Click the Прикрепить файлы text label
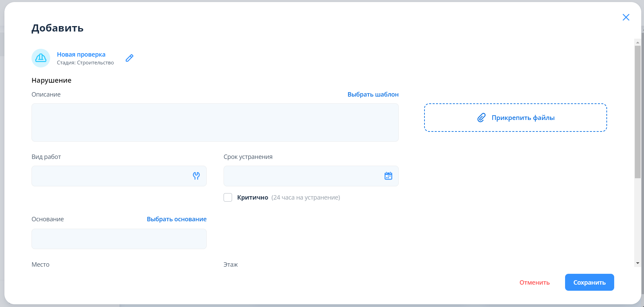 (523, 118)
